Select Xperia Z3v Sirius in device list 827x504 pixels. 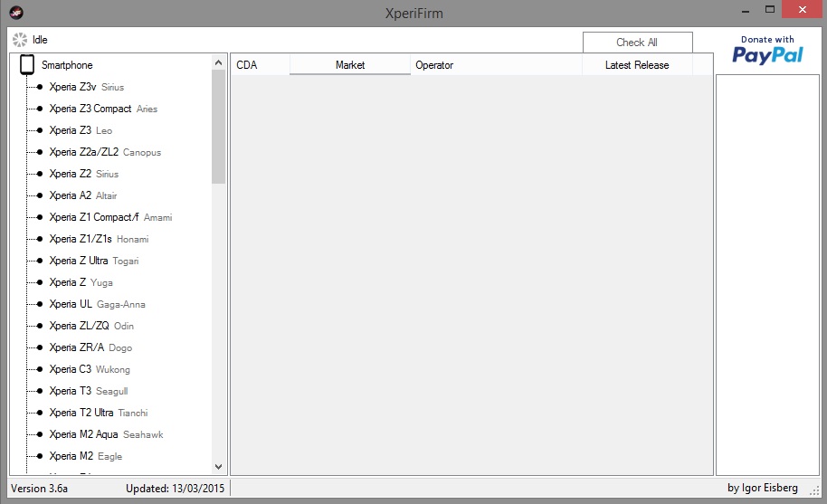point(87,87)
